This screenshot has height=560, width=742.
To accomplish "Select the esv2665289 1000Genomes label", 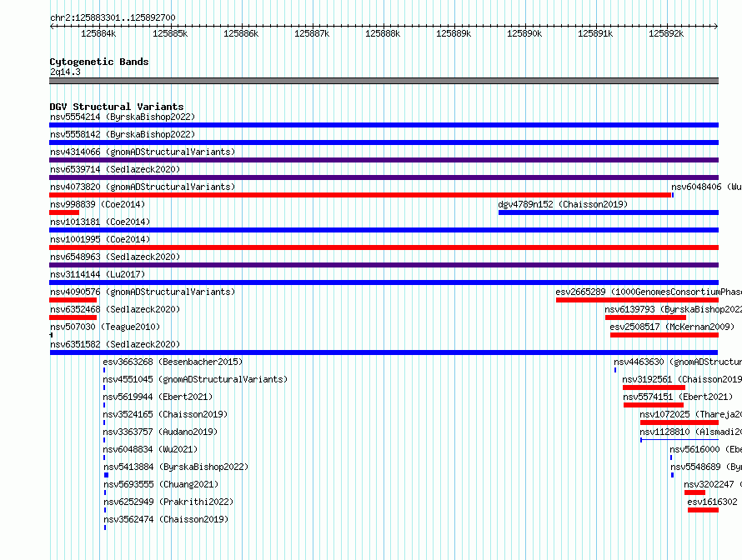I will pos(649,292).
